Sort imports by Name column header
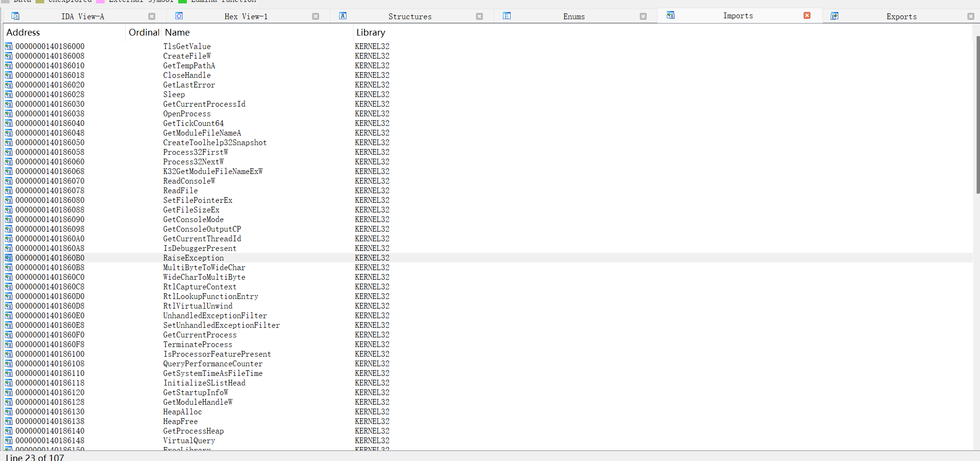The image size is (980, 461). tap(177, 32)
